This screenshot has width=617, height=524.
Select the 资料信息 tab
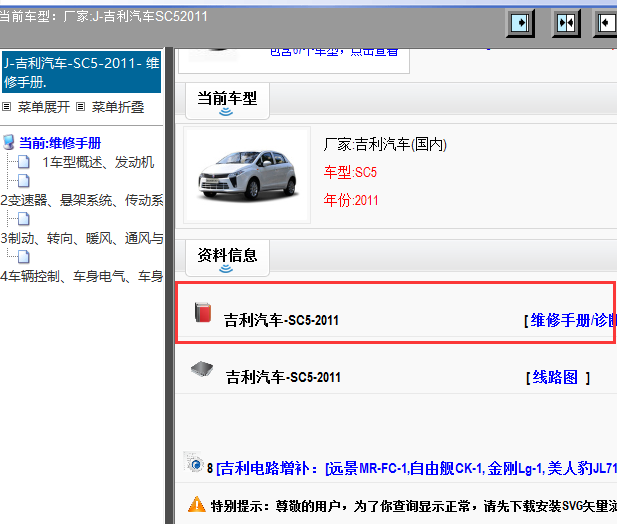pyautogui.click(x=227, y=258)
